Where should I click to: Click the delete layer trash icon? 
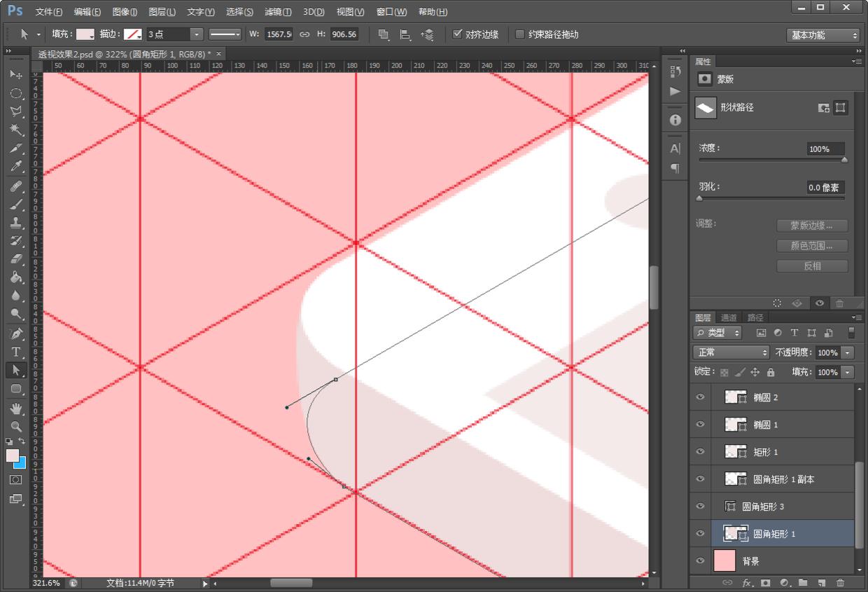click(840, 583)
